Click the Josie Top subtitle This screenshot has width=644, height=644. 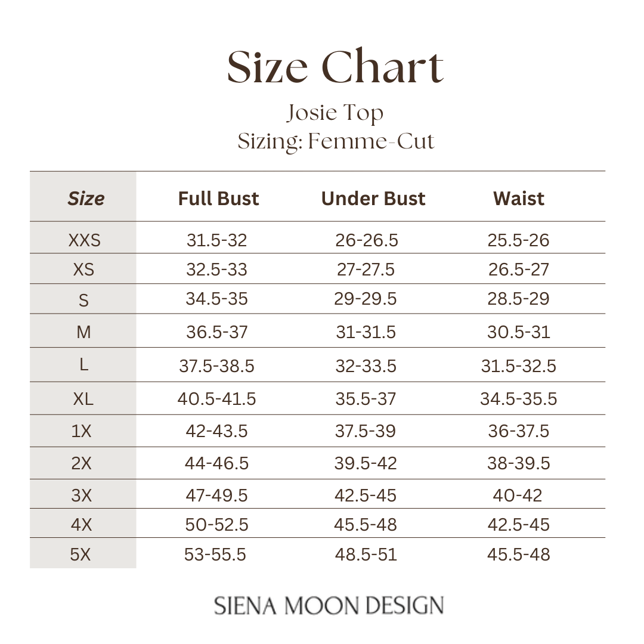(x=335, y=113)
